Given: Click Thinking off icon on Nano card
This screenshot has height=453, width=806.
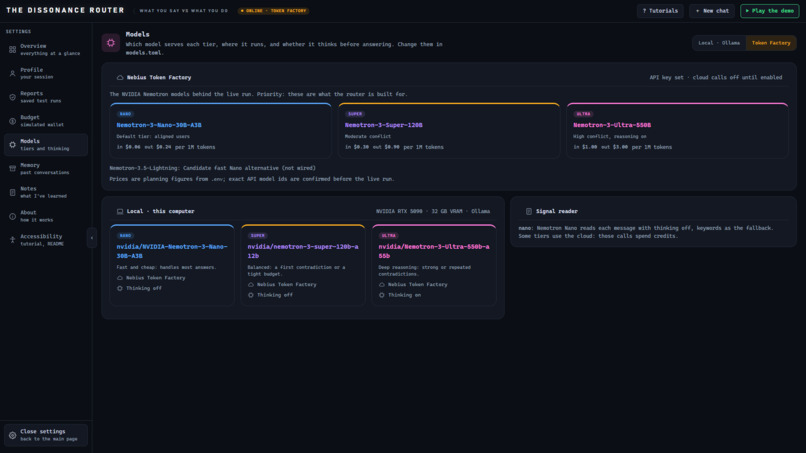Looking at the screenshot, I should [120, 288].
